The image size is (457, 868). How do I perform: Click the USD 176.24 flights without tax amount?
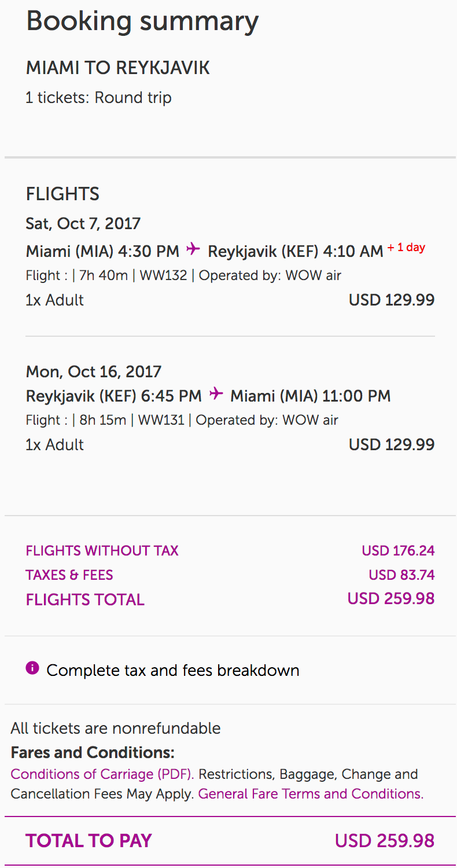tap(398, 550)
